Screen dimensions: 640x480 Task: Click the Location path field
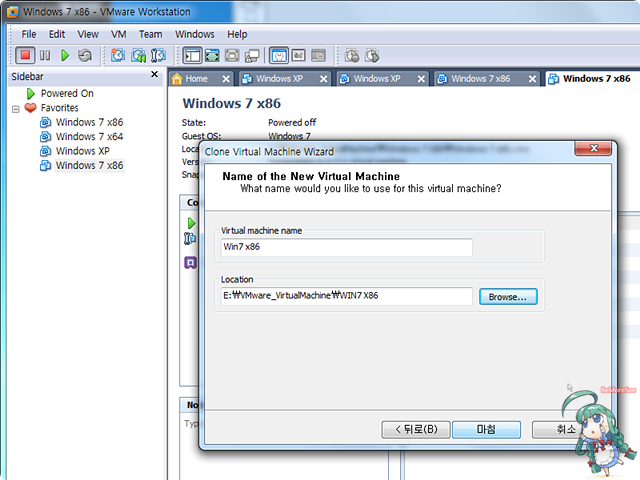(x=347, y=296)
